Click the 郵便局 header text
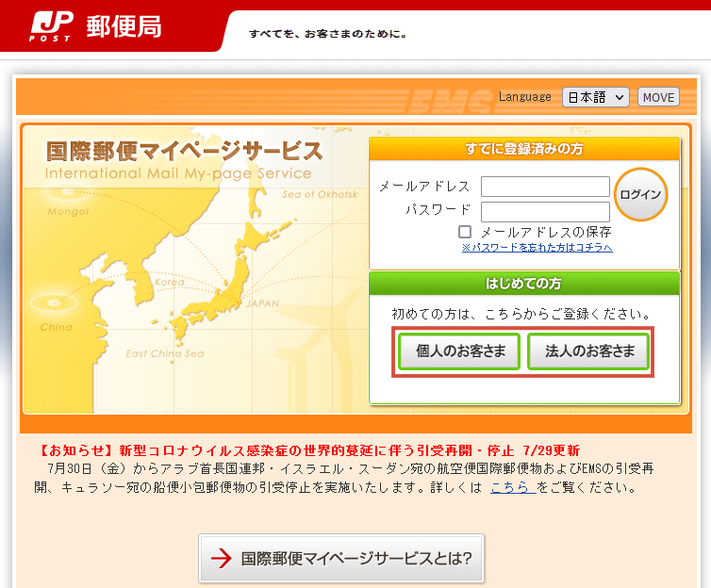This screenshot has width=711, height=588. (x=124, y=26)
